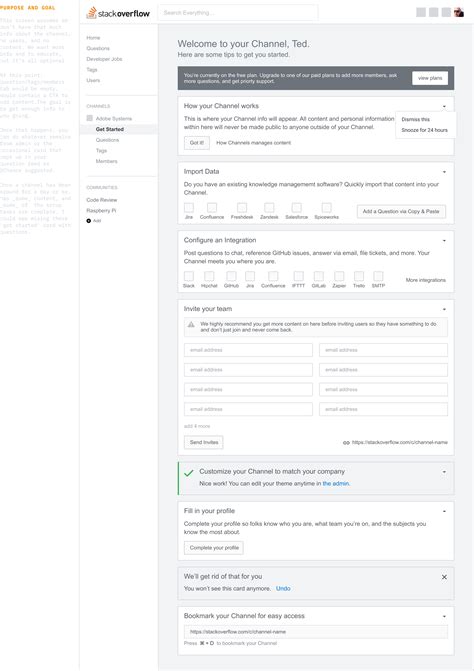Select 'Dismiss this' from the card menu
Viewport: 474px width, 671px height.
(415, 119)
